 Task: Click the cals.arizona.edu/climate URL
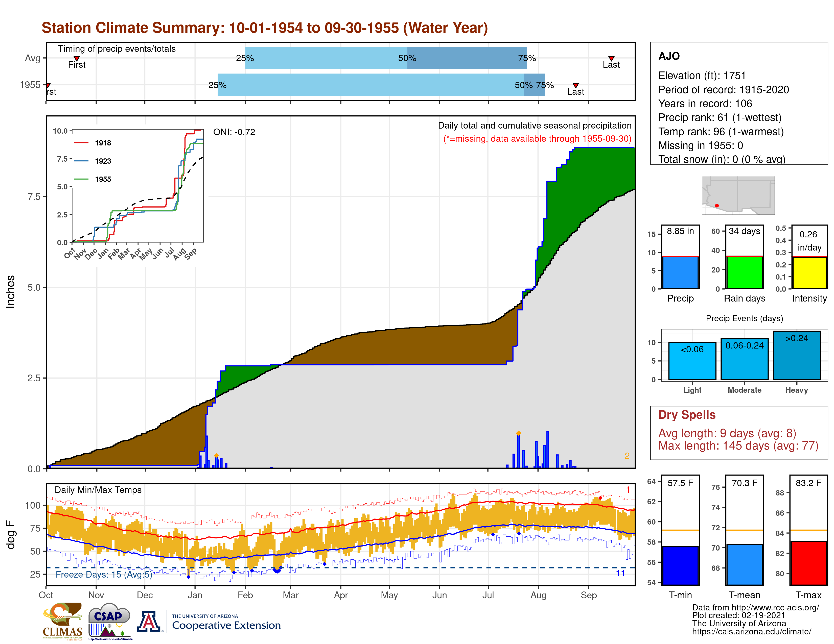(752, 632)
